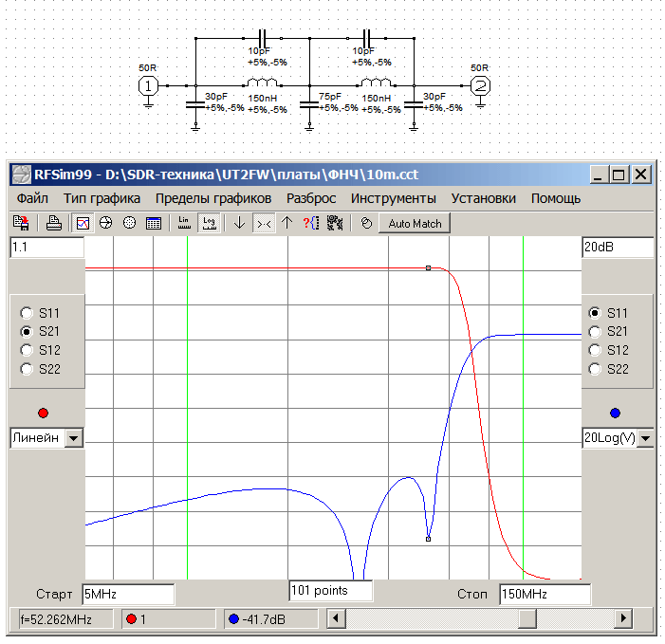The width and height of the screenshot is (665, 644).
Task: Click the Auto Match button
Action: tap(415, 224)
